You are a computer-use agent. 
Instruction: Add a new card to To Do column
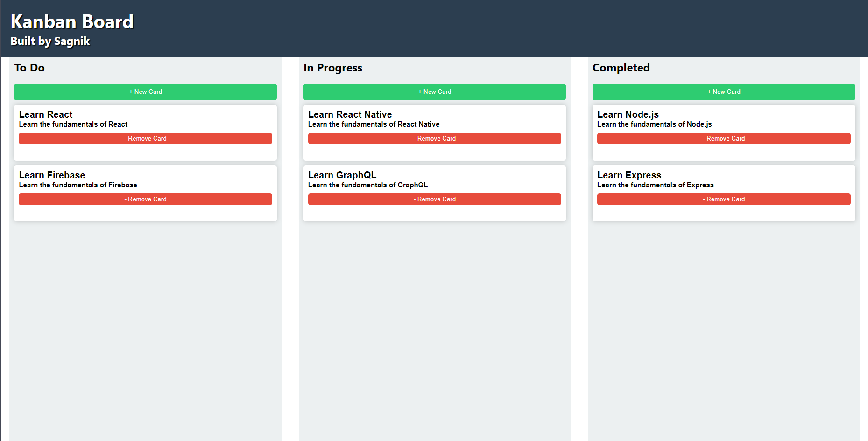(x=145, y=92)
